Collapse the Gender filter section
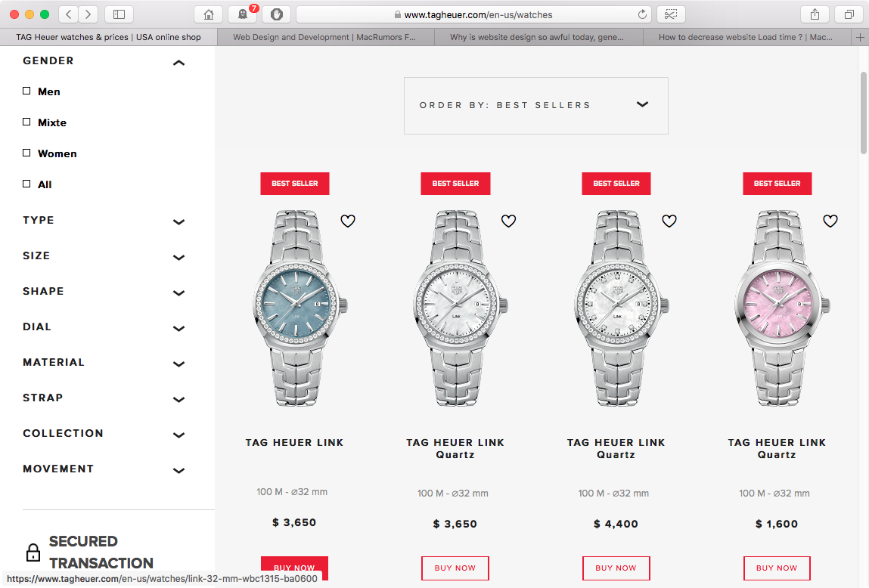 (178, 63)
